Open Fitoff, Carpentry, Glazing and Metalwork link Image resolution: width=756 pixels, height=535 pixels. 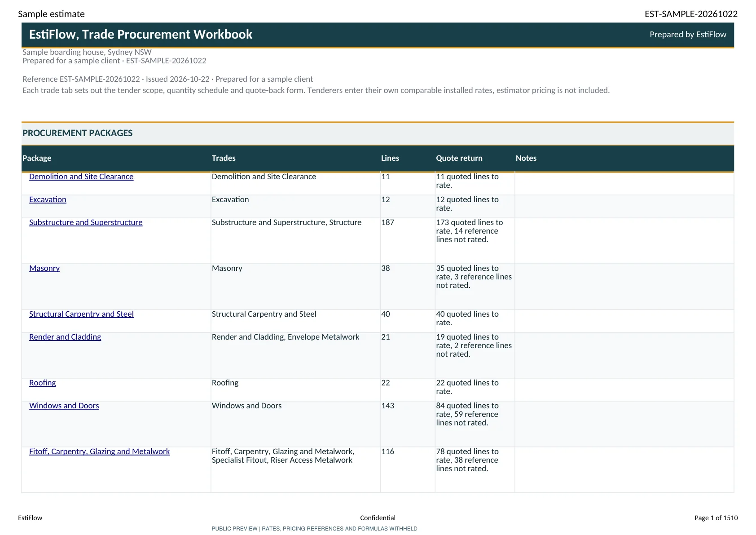[x=100, y=451]
